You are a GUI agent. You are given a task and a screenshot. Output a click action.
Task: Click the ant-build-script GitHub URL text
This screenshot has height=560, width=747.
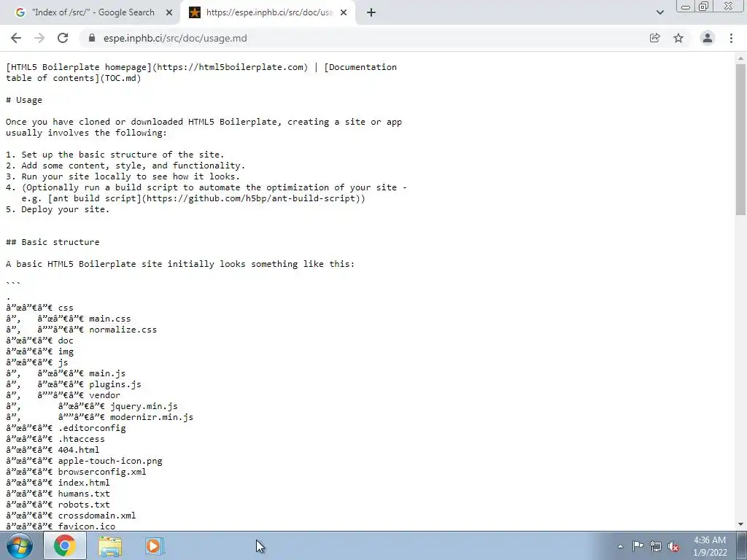[251, 198]
